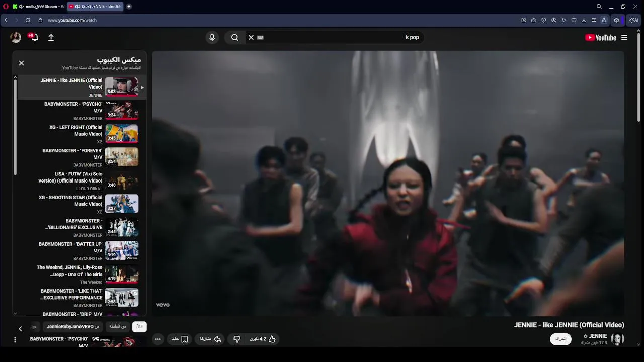Open the YouTube account avatar menu

[x=16, y=37]
